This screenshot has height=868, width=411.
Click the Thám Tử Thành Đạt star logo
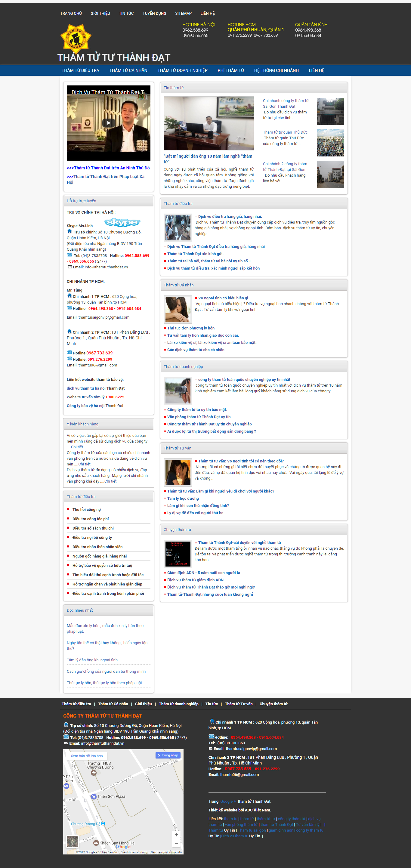76,37
